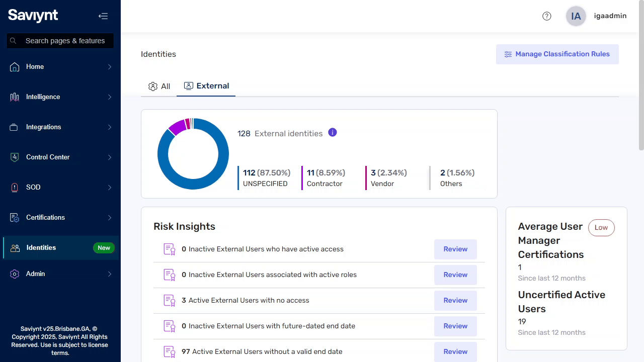Screen dimensions: 644x362
Task: Focus the Search pages & features field
Action: (60, 41)
